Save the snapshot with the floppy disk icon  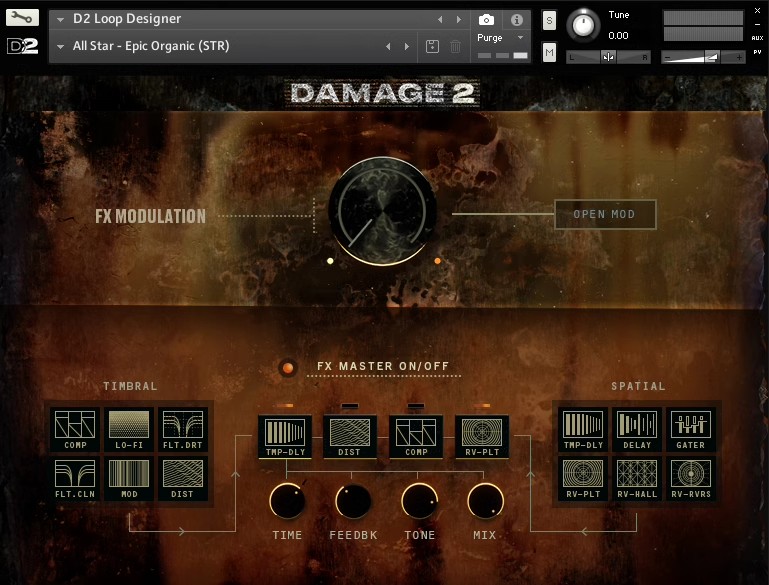(x=432, y=47)
